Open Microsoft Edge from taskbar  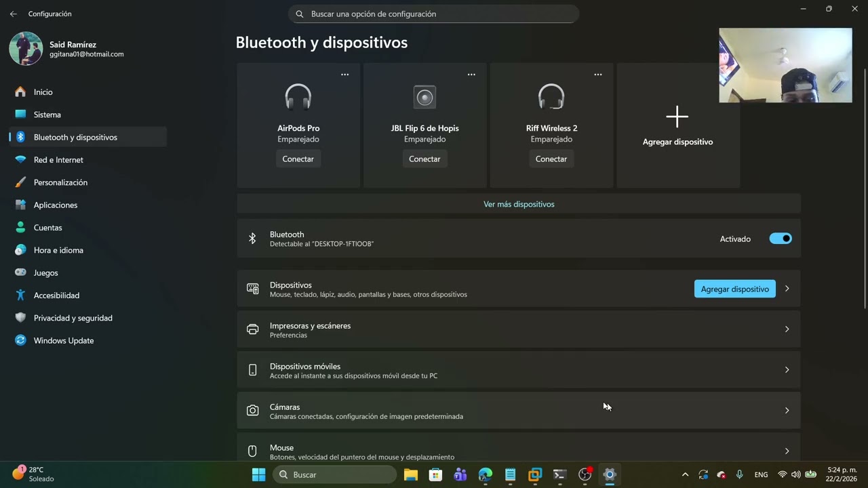pos(486,474)
